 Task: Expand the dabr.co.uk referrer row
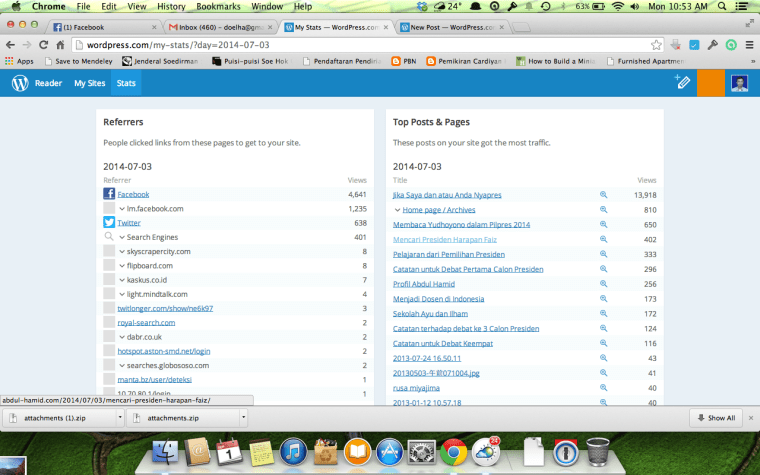click(122, 337)
